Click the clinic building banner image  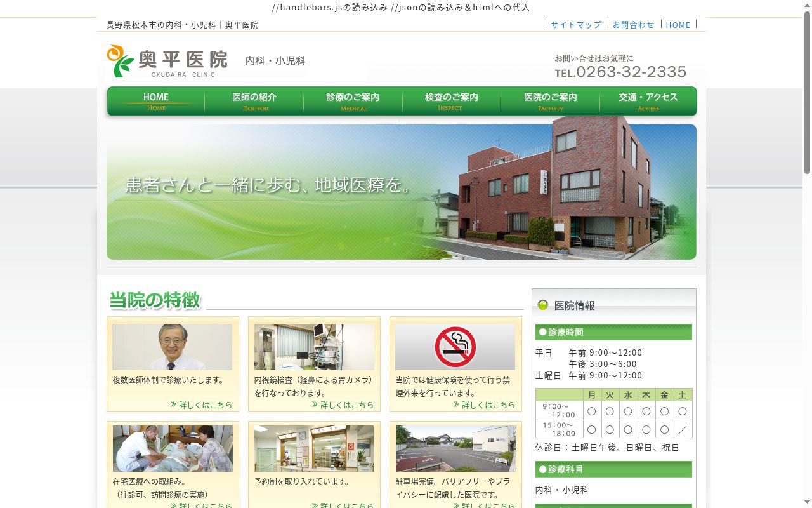[401, 192]
